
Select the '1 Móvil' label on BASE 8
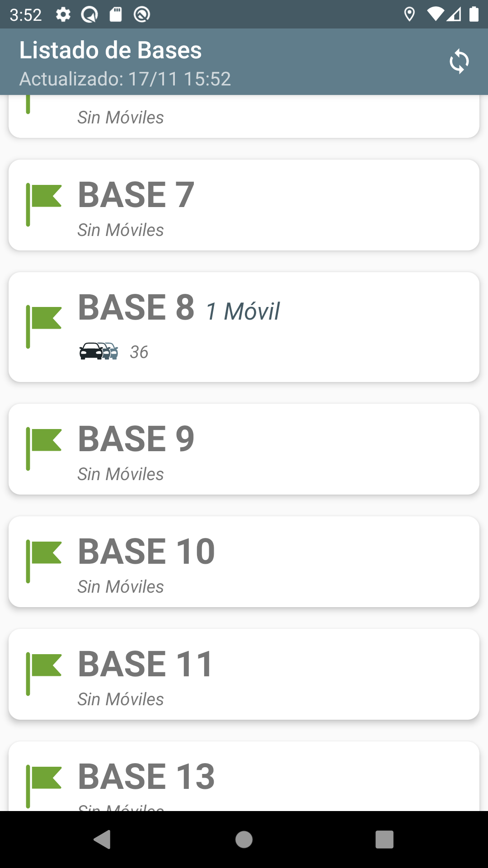tap(243, 311)
